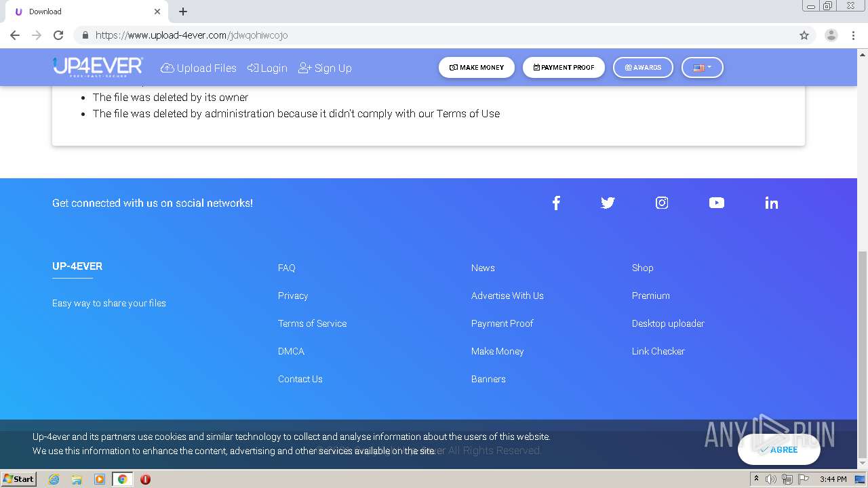Viewport: 868px width, 488px height.
Task: Click the UP4EVER logo in header
Action: (98, 67)
